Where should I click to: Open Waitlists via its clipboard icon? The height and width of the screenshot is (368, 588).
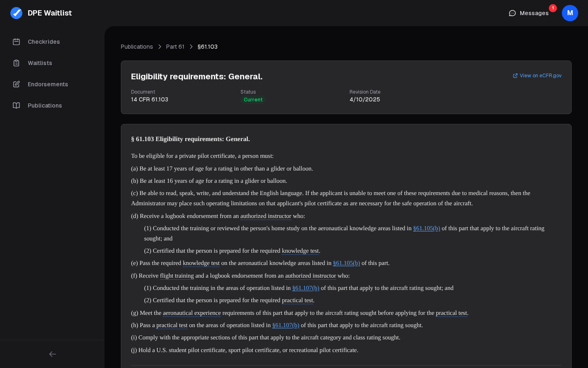pyautogui.click(x=16, y=63)
